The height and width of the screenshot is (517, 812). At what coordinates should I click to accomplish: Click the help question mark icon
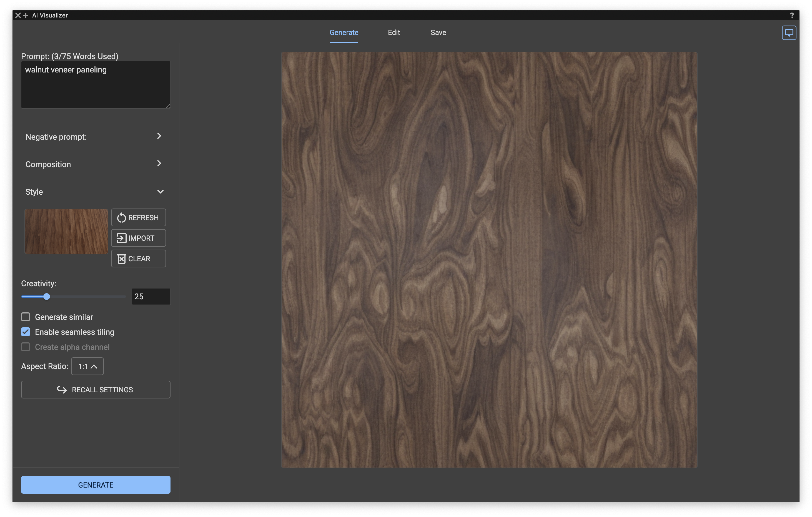[x=791, y=16]
